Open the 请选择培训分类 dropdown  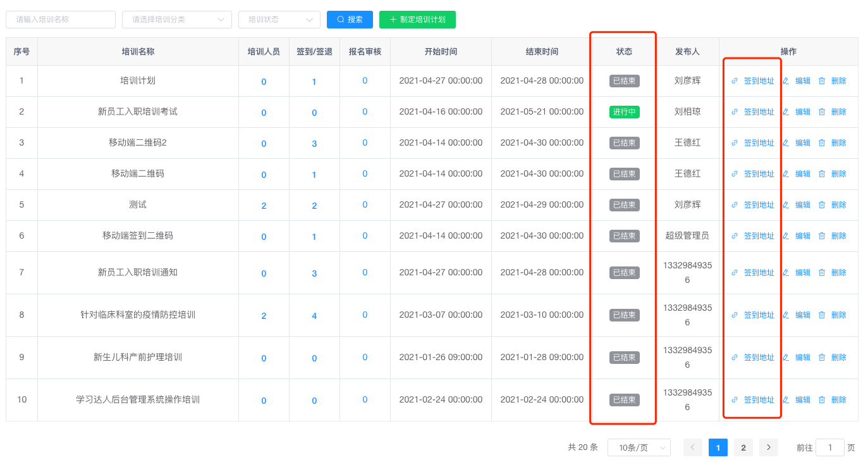pos(176,20)
